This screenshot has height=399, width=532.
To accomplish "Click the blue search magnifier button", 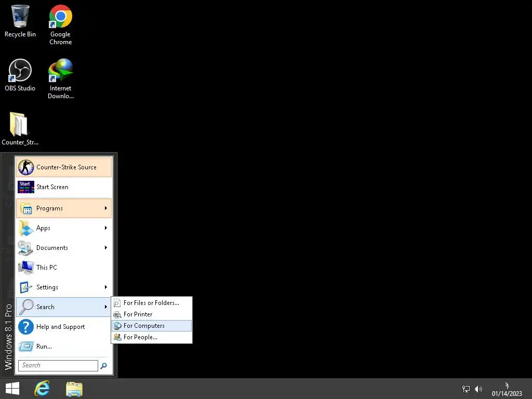I will 104,366.
